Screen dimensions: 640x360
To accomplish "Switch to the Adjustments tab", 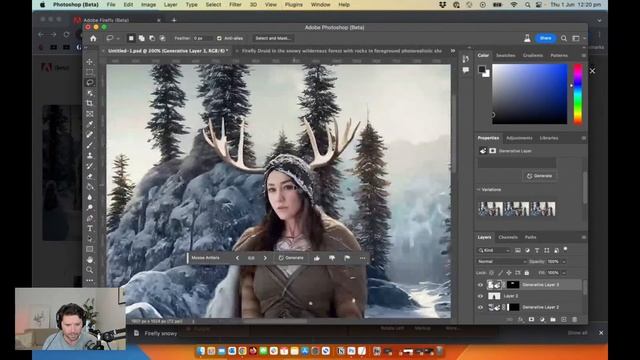I will [519, 138].
